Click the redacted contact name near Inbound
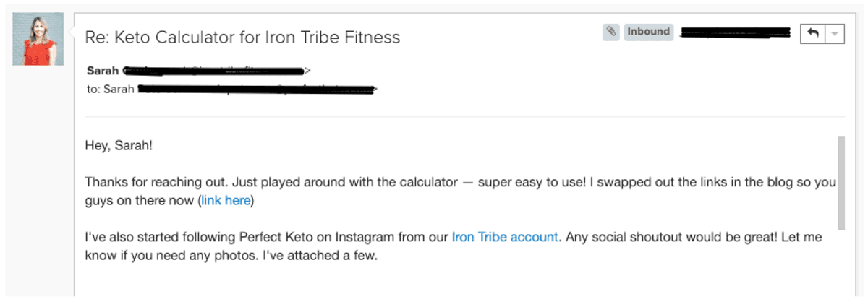The height and width of the screenshot is (299, 868). (x=736, y=32)
